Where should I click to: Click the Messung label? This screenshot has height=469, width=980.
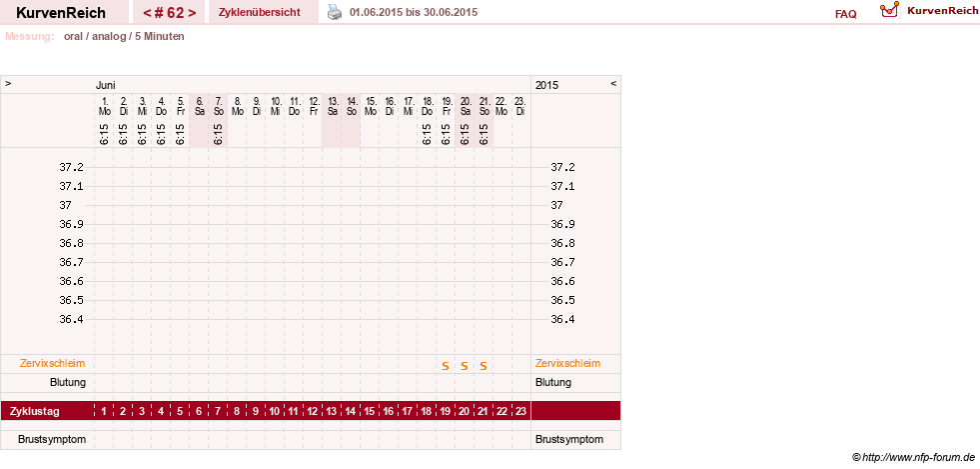point(29,36)
